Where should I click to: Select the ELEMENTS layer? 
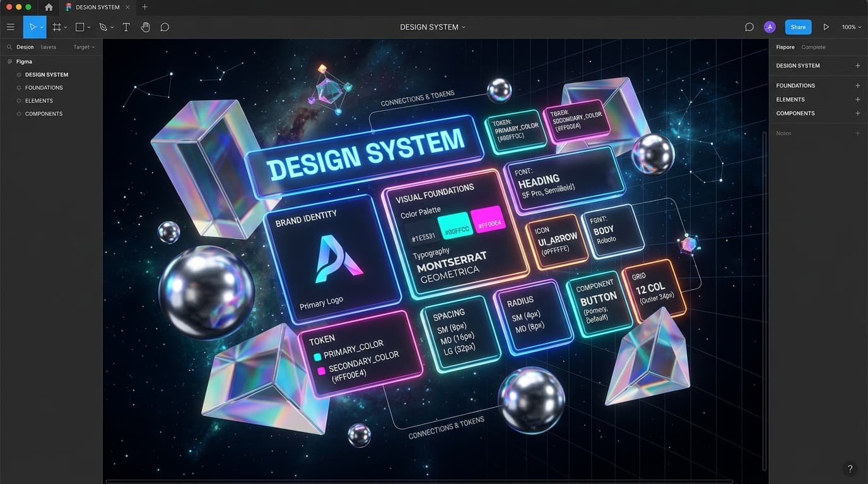coord(51,101)
